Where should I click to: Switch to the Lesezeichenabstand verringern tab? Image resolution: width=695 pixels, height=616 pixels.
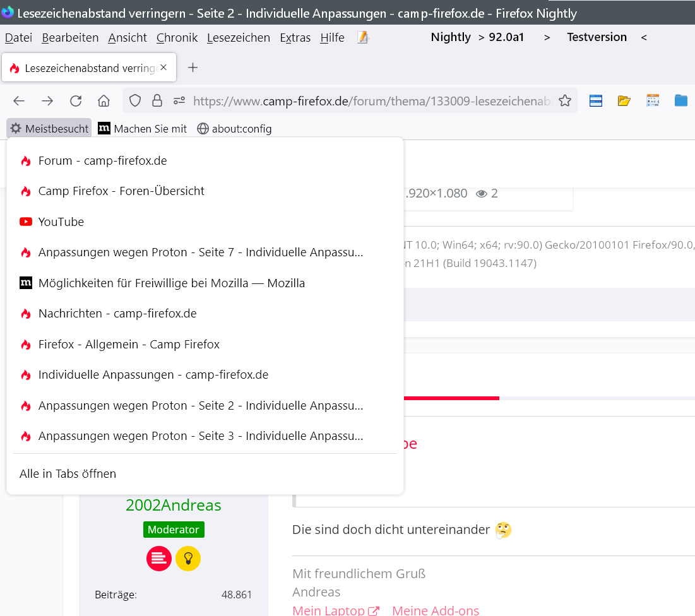tap(89, 68)
